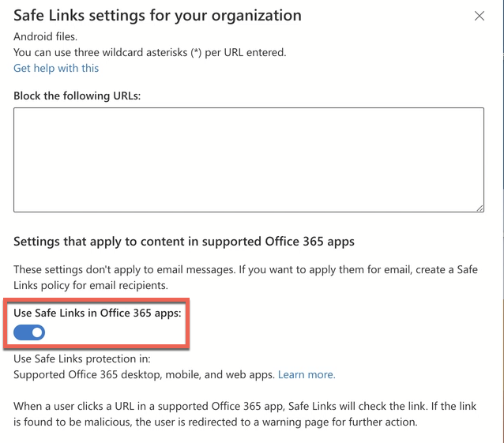Open the 'Get help with this' link
Viewport: 504px width, 443px height.
point(56,68)
